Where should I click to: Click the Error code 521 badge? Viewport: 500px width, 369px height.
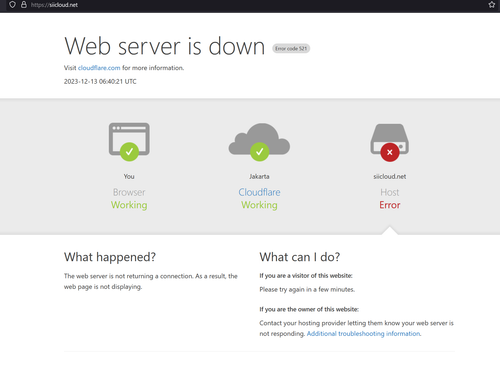(x=291, y=49)
